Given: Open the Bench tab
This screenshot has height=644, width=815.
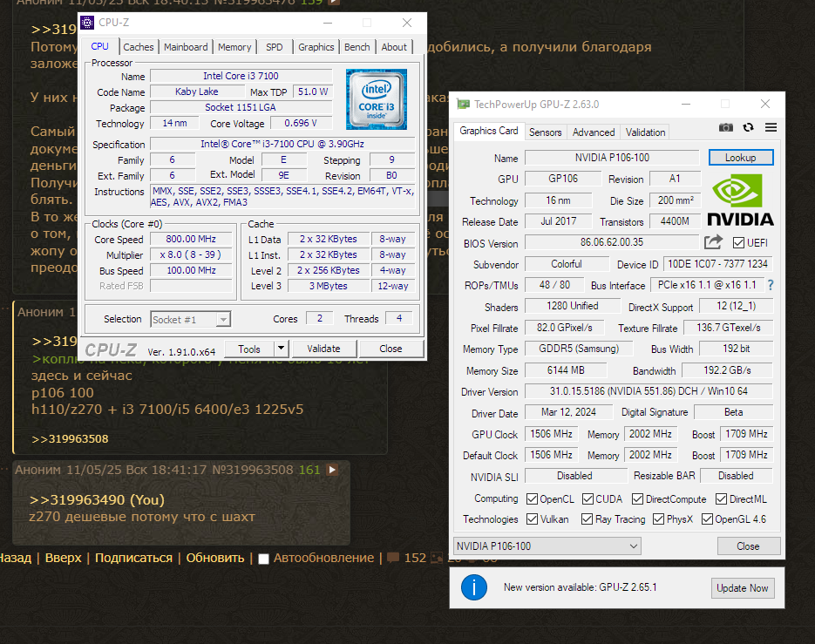Looking at the screenshot, I should click(x=357, y=47).
